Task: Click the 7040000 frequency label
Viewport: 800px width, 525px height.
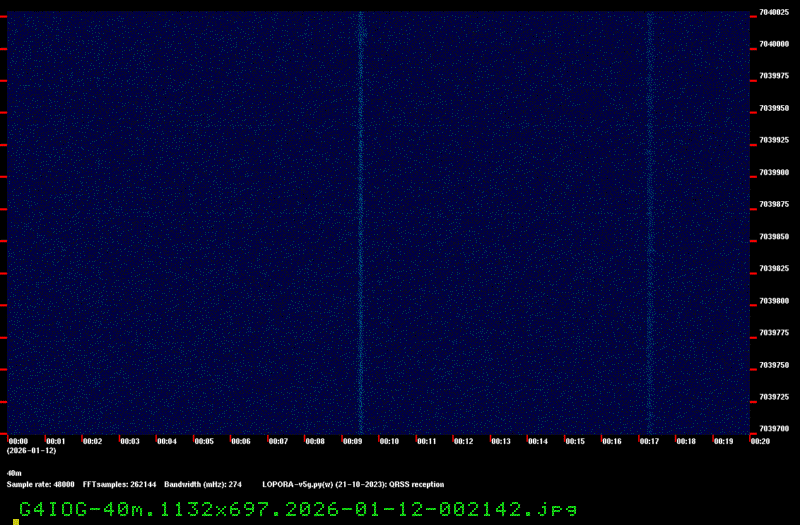Action: 774,44
